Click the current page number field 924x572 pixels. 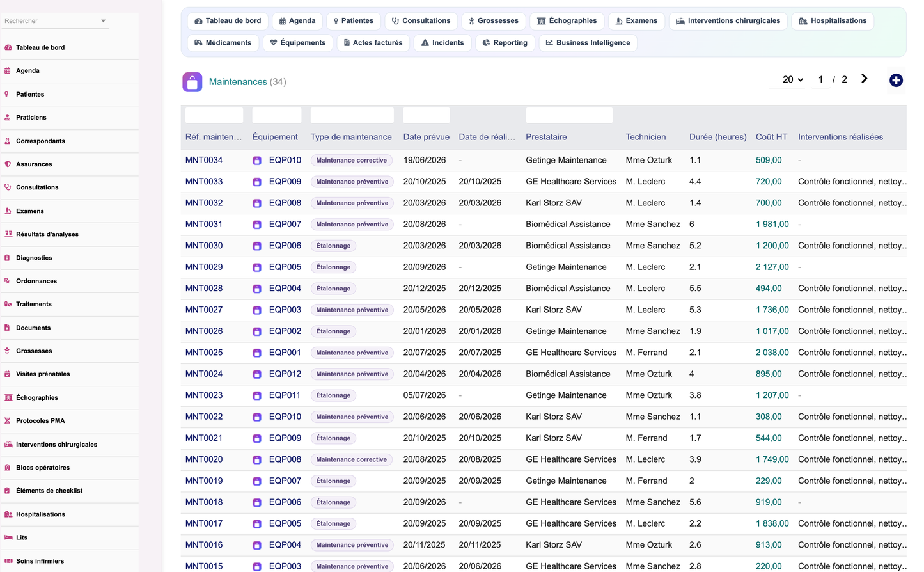(x=820, y=80)
